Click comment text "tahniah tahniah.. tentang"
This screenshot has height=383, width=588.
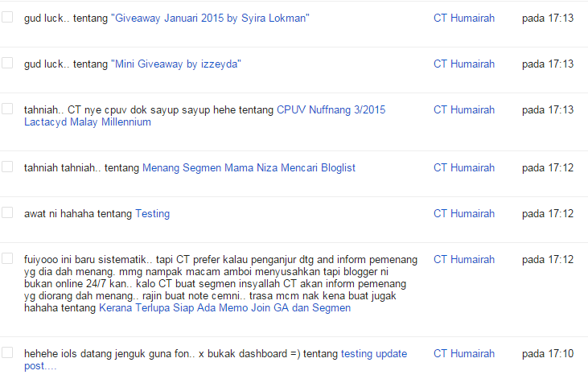[81, 167]
